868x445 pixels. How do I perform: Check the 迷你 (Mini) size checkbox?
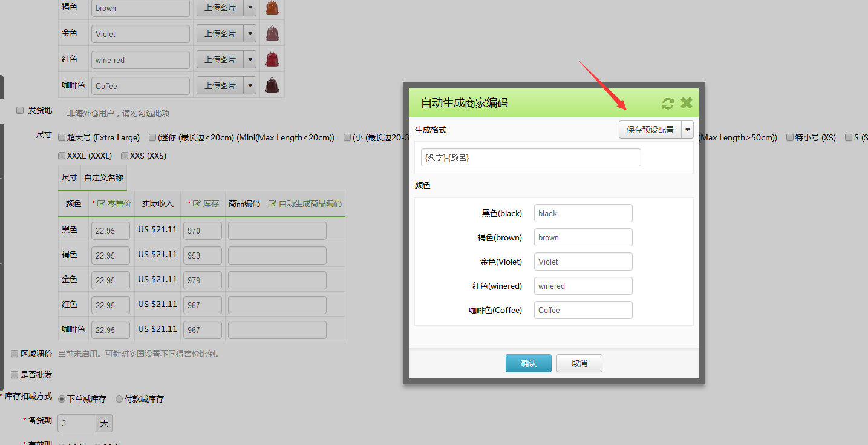152,137
